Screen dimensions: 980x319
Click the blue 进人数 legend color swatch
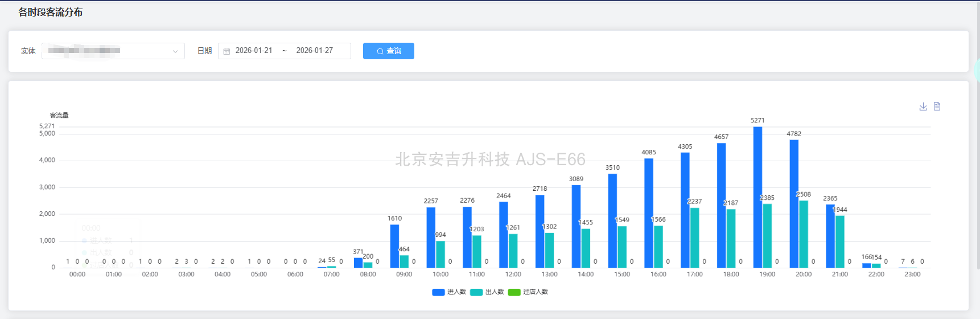click(x=438, y=292)
